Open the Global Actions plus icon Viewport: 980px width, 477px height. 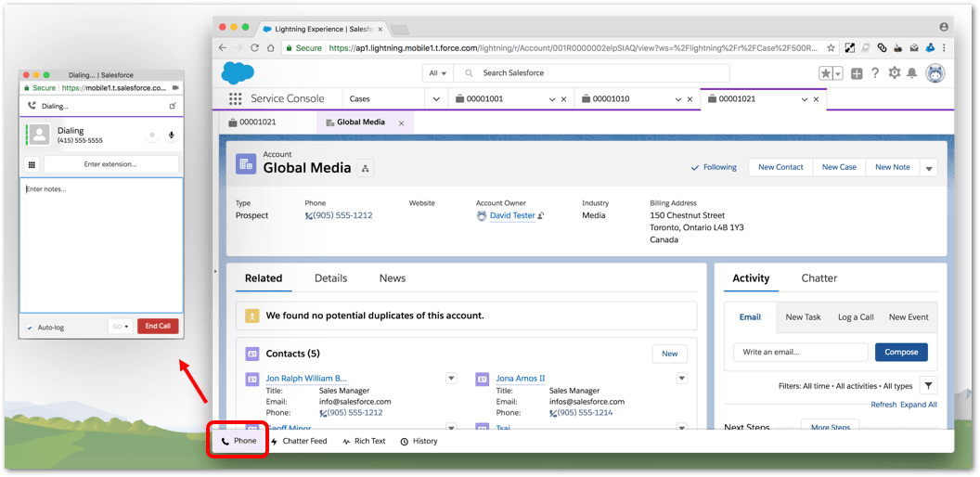[857, 73]
